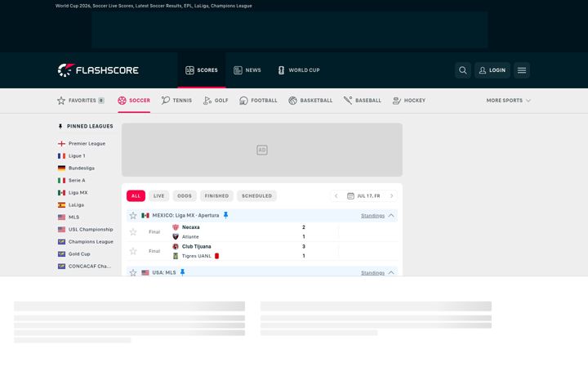The image size is (588, 368).
Task: Click the Login button
Action: pyautogui.click(x=492, y=70)
